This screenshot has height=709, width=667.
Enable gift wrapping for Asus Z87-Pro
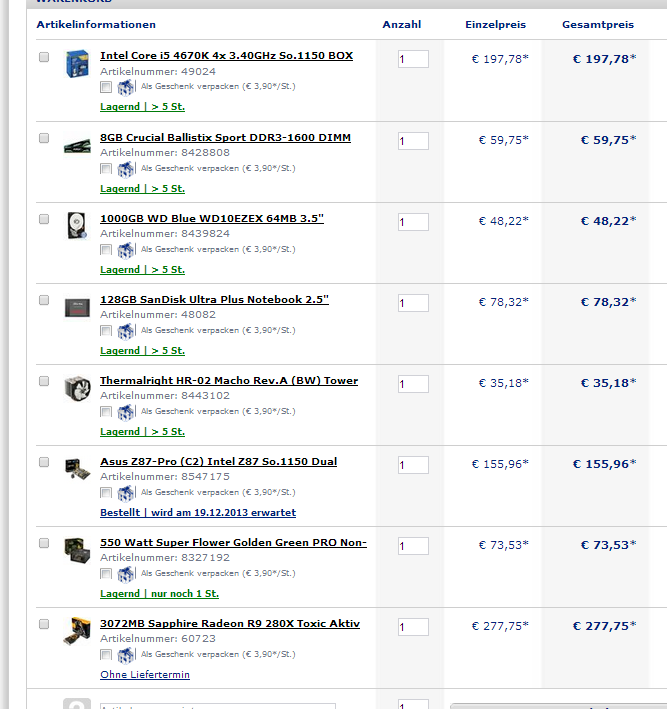click(106, 492)
